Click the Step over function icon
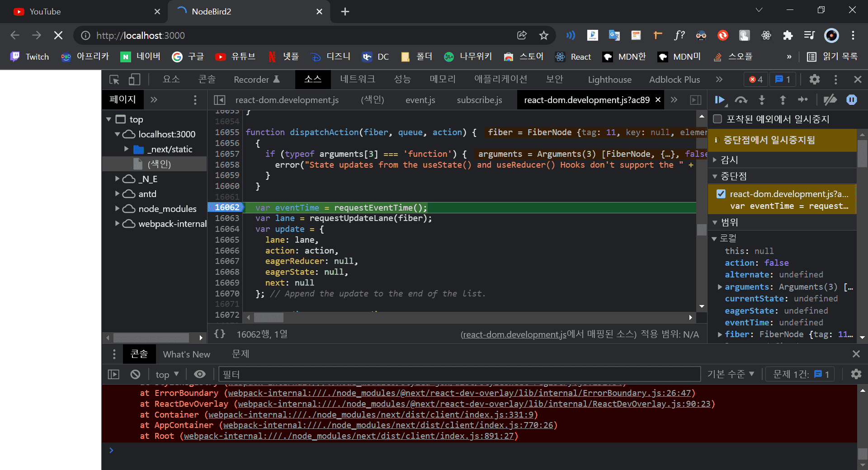The width and height of the screenshot is (868, 470). pos(741,100)
